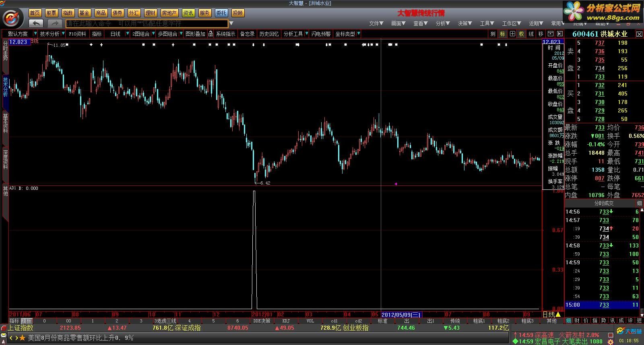Expand the 坐标类型 dropdown arrow
The width and height of the screenshot is (644, 345).
358,34
